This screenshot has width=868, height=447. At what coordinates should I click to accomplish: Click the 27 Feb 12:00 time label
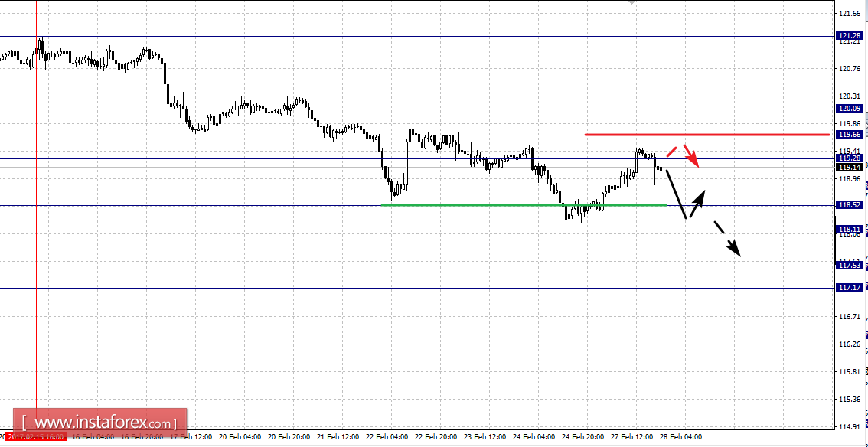[631, 436]
